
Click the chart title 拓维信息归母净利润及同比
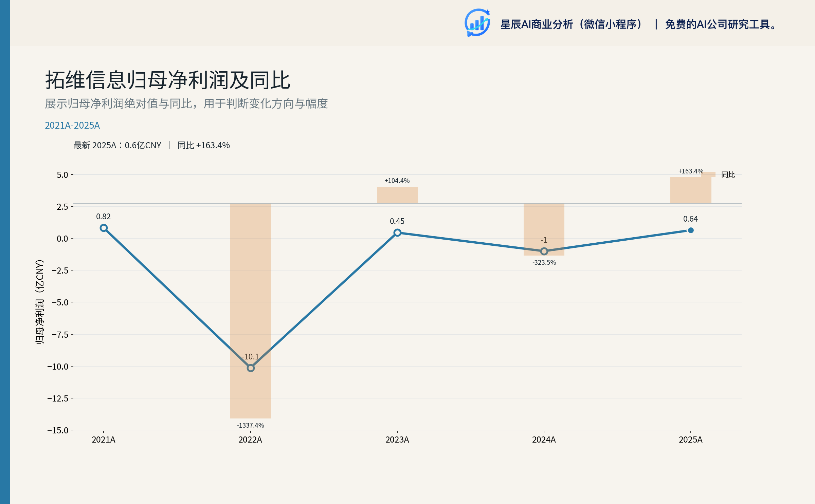pos(168,80)
